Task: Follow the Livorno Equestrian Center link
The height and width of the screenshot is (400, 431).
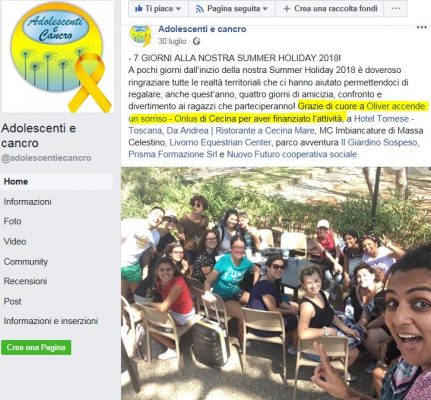Action: [220, 143]
